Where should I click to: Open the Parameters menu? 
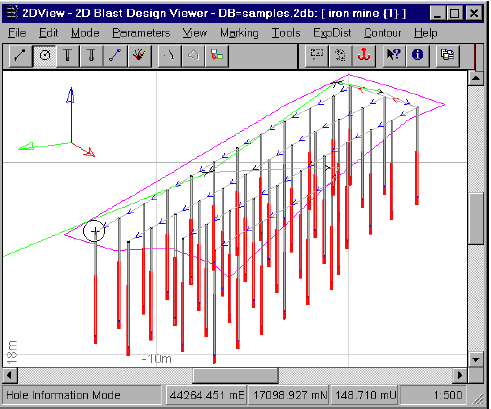pyautogui.click(x=141, y=33)
